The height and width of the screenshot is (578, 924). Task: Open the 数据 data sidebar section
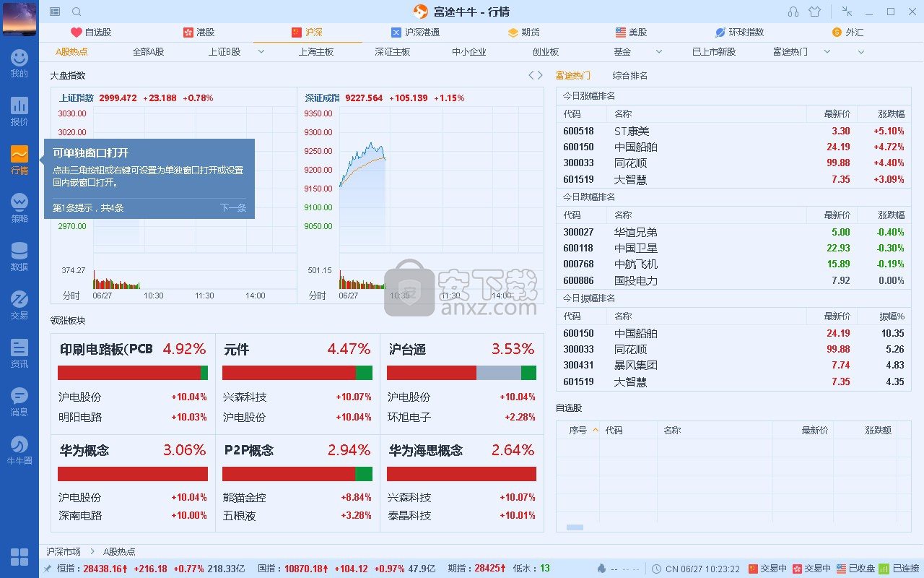coord(19,257)
